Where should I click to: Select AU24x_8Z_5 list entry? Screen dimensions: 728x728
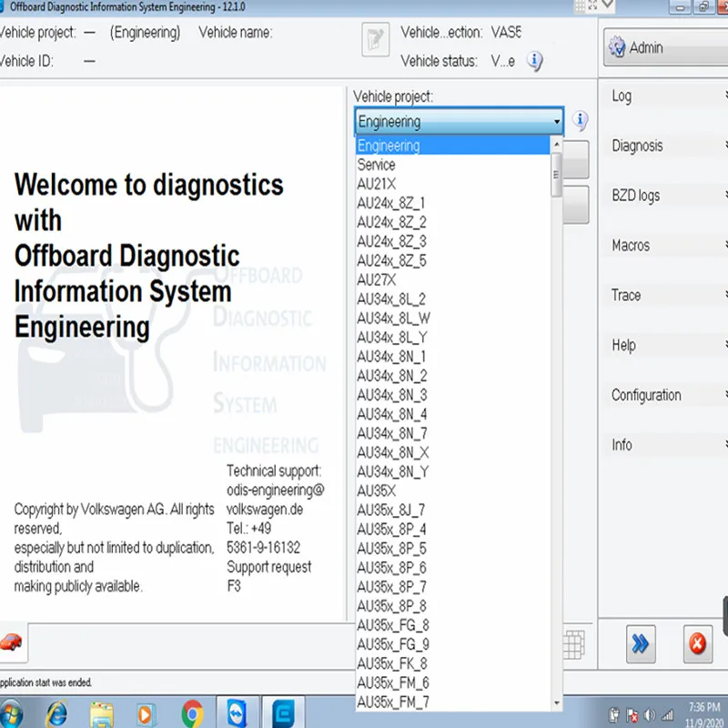453,260
